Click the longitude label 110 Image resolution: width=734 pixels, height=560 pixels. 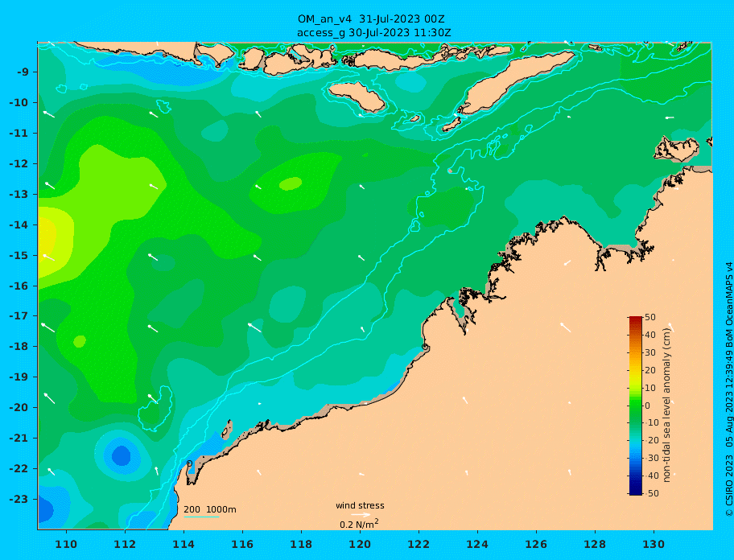point(66,544)
